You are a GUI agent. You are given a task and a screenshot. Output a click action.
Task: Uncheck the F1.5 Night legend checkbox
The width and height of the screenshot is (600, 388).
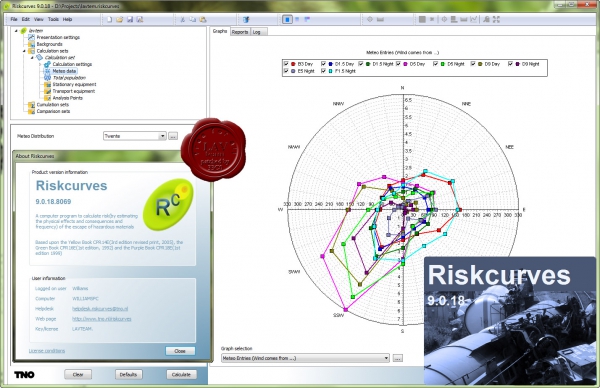pos(323,71)
